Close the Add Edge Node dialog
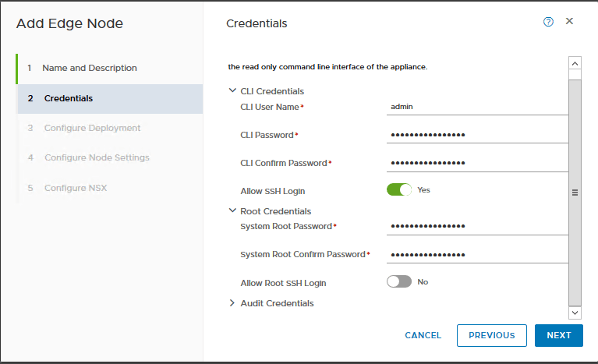Screen dimensions: 598x364 click(569, 21)
